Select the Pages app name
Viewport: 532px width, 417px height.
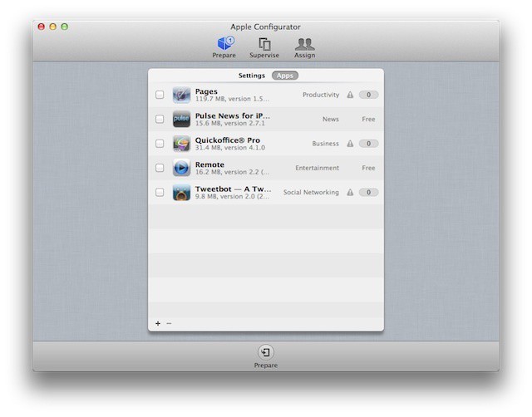(x=206, y=91)
